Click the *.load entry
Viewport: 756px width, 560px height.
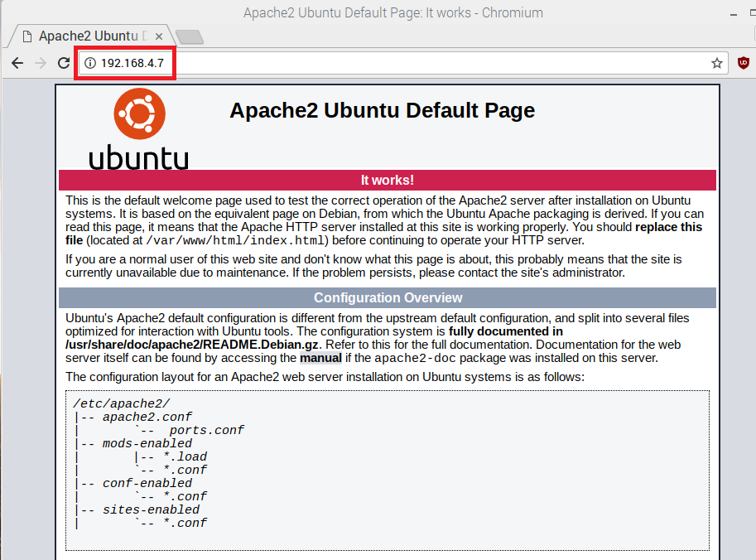(185, 456)
